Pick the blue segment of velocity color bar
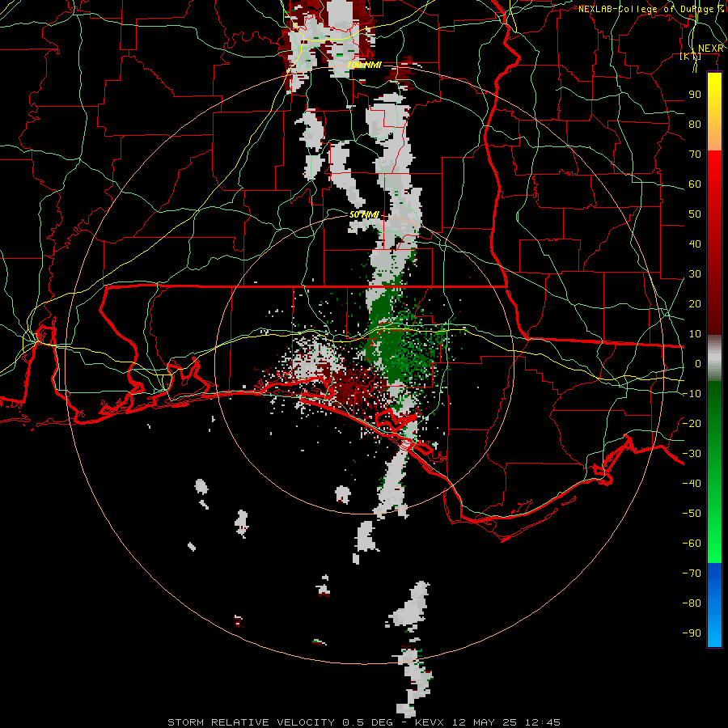 click(714, 604)
